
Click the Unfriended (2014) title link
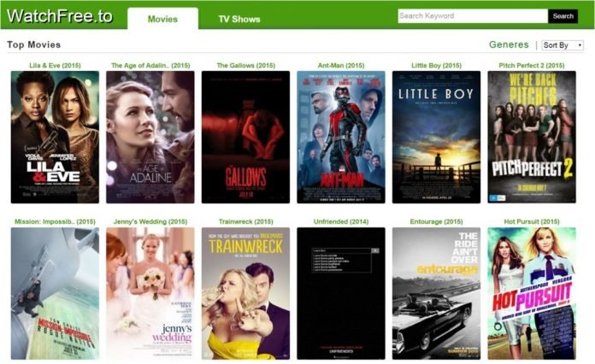point(341,221)
